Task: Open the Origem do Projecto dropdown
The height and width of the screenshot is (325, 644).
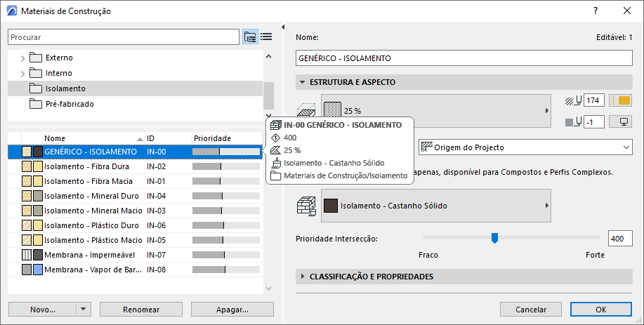Action: 524,147
